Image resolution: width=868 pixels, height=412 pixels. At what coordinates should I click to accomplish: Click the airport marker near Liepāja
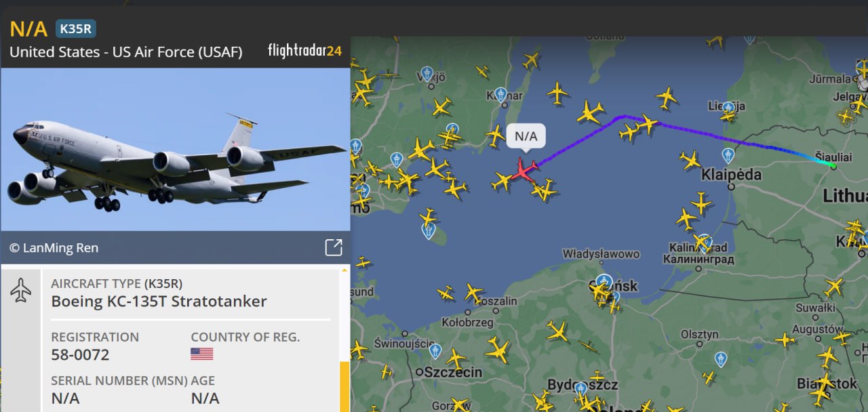point(728,108)
